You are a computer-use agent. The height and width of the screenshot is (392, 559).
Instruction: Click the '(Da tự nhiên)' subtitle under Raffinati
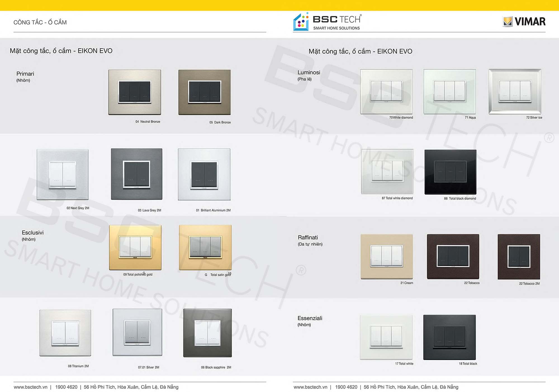tap(310, 244)
